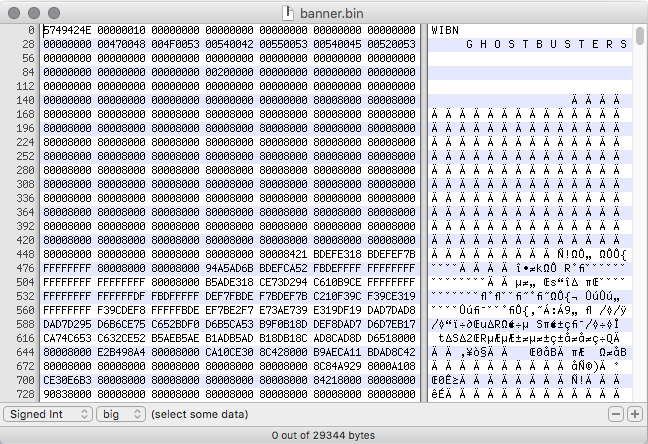Click hex value C652BDF0 in row 588

pyautogui.click(x=175, y=324)
